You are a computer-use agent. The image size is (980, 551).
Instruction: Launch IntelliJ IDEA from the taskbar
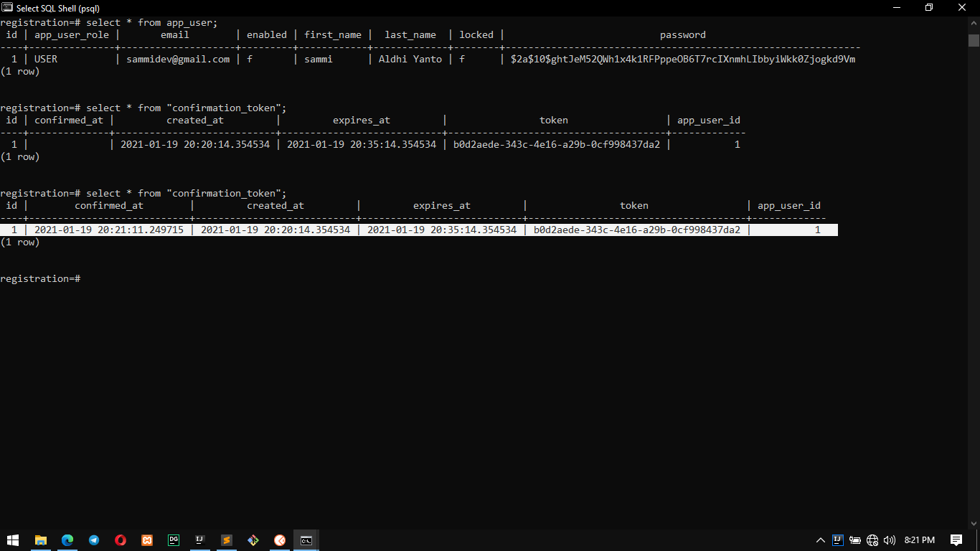[x=199, y=540]
